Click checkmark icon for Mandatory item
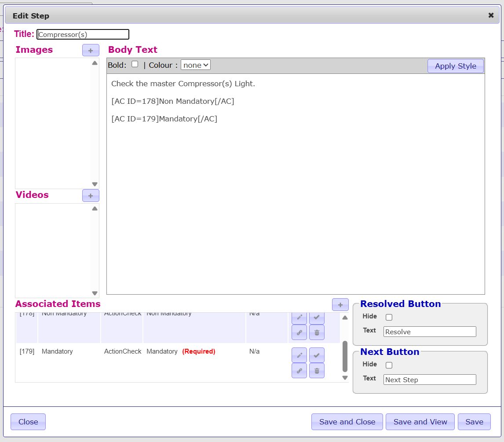 [317, 355]
